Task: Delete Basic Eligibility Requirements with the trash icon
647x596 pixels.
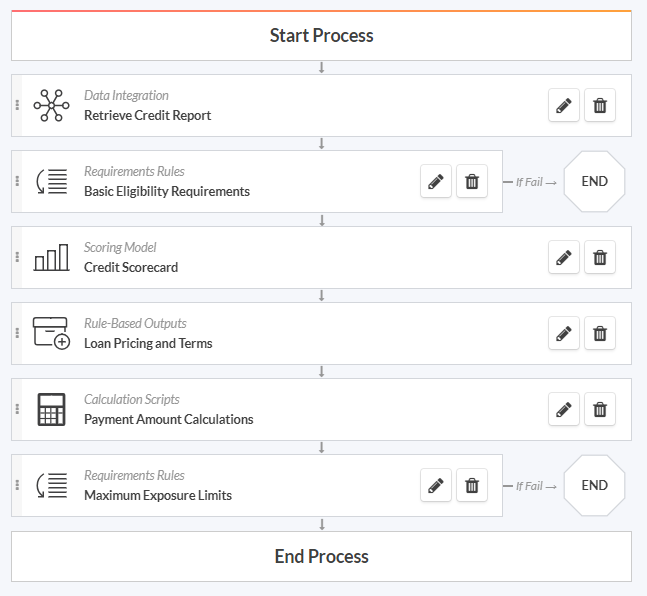Action: [x=472, y=181]
